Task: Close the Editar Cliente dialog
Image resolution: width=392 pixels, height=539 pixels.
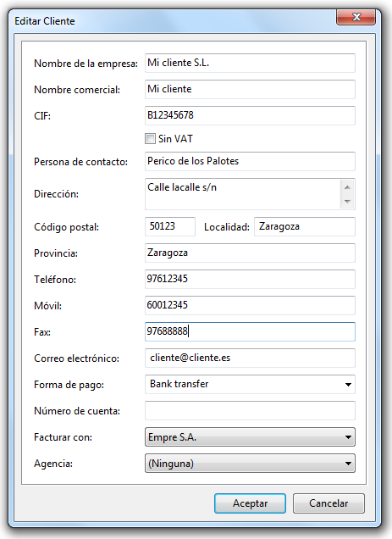Action: [x=356, y=17]
